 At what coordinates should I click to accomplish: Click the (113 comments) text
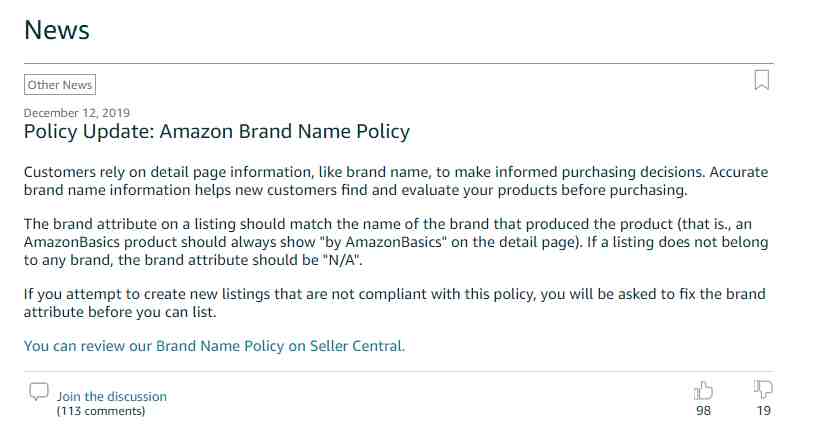(x=101, y=411)
